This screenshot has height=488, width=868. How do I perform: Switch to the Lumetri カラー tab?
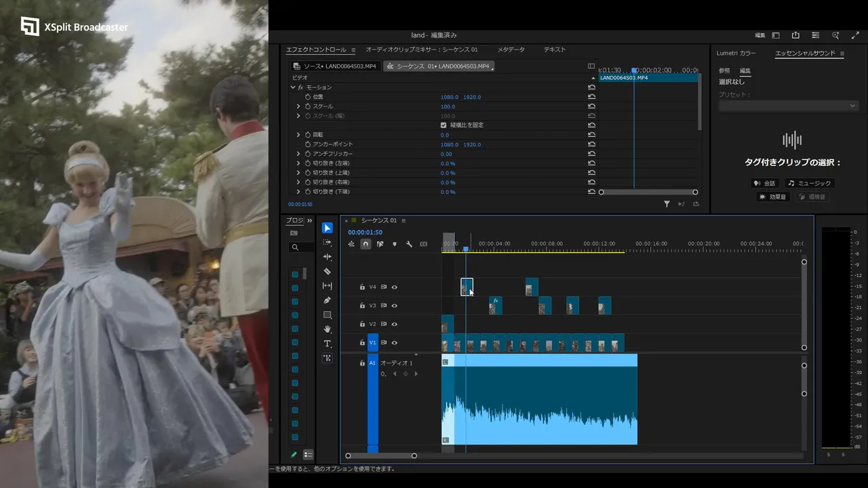tap(736, 53)
